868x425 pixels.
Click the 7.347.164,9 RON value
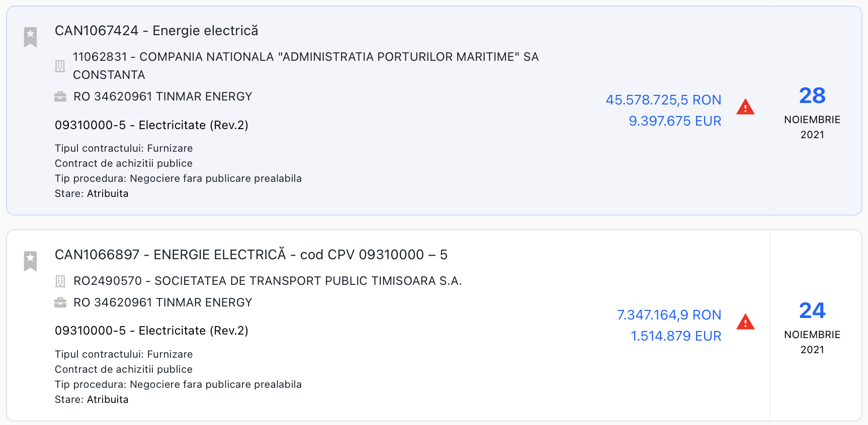[669, 315]
